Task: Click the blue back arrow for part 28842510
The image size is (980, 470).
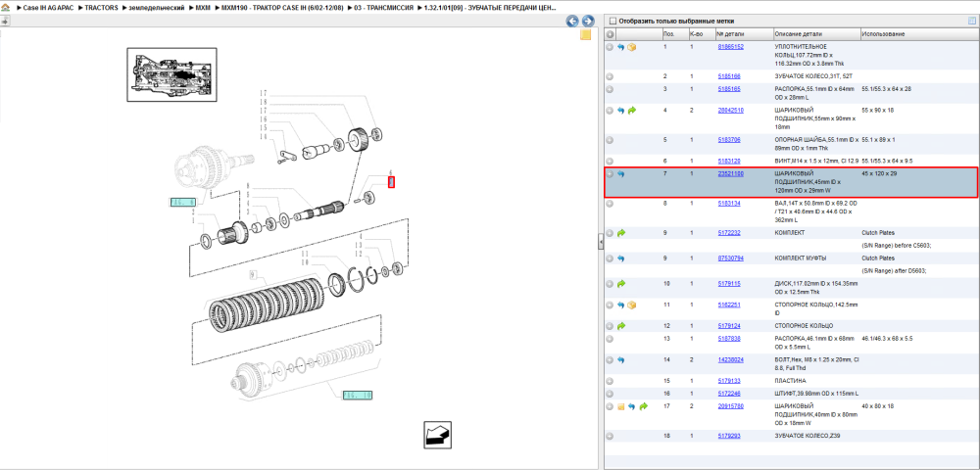Action: (x=620, y=110)
